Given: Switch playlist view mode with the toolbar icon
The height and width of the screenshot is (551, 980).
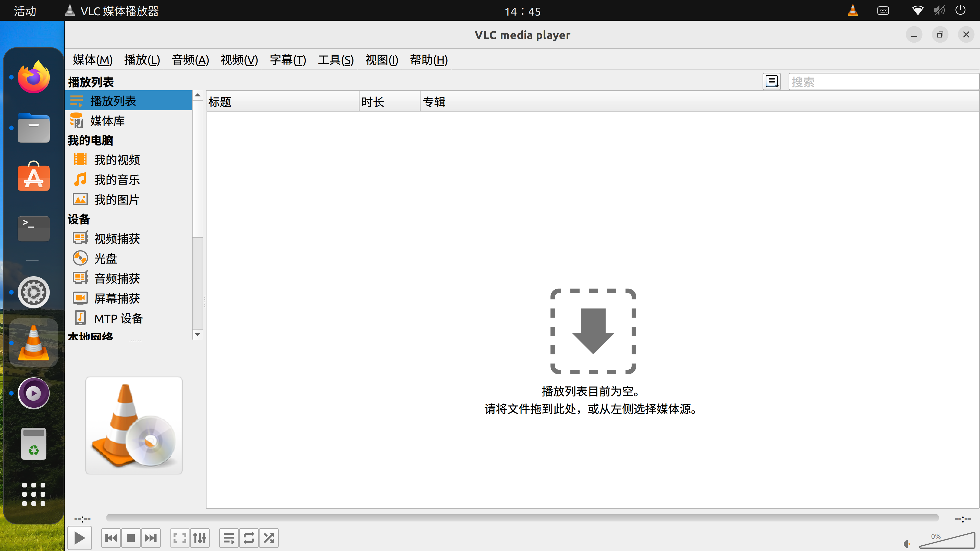Looking at the screenshot, I should point(771,81).
